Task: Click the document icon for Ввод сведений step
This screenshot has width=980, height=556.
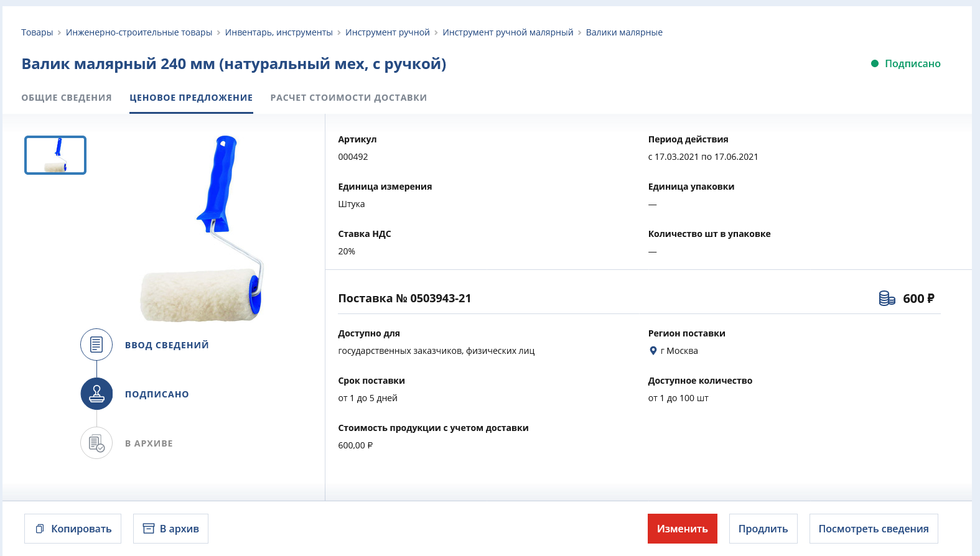Action: [96, 345]
